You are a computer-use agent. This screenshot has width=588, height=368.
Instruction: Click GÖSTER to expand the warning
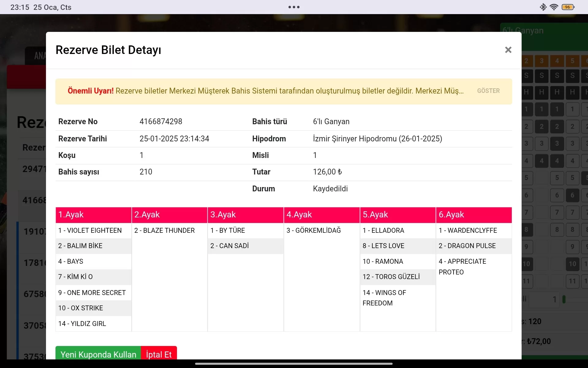[x=488, y=91]
